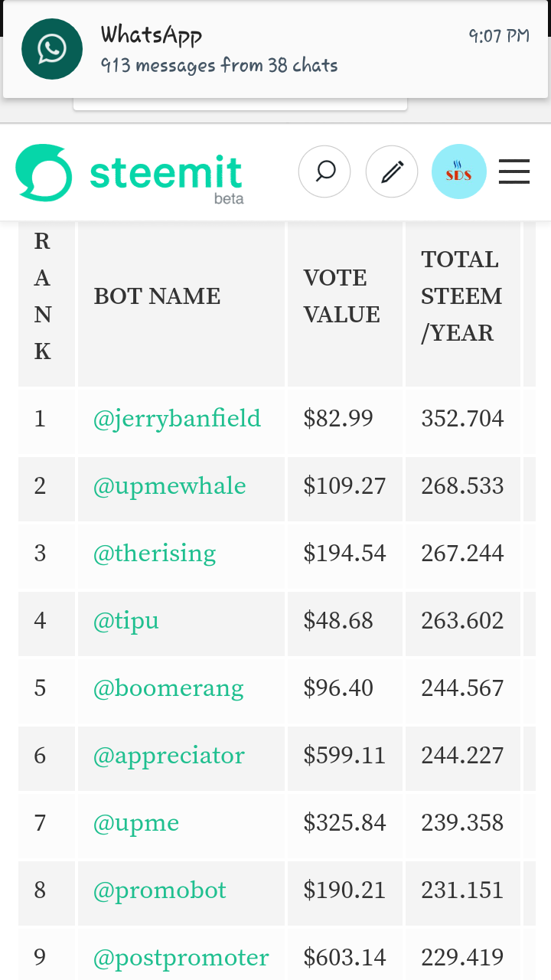
Task: Open the @jerrybanfield profile link
Action: (177, 419)
